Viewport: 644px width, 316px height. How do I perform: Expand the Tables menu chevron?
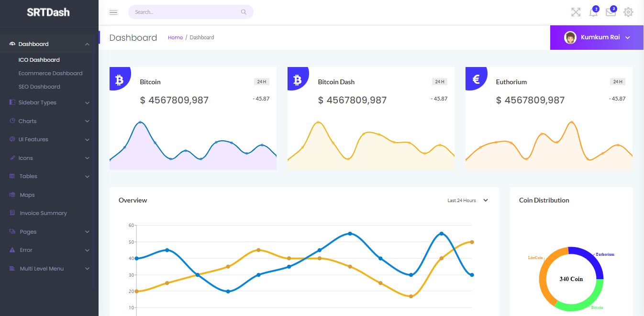click(87, 176)
